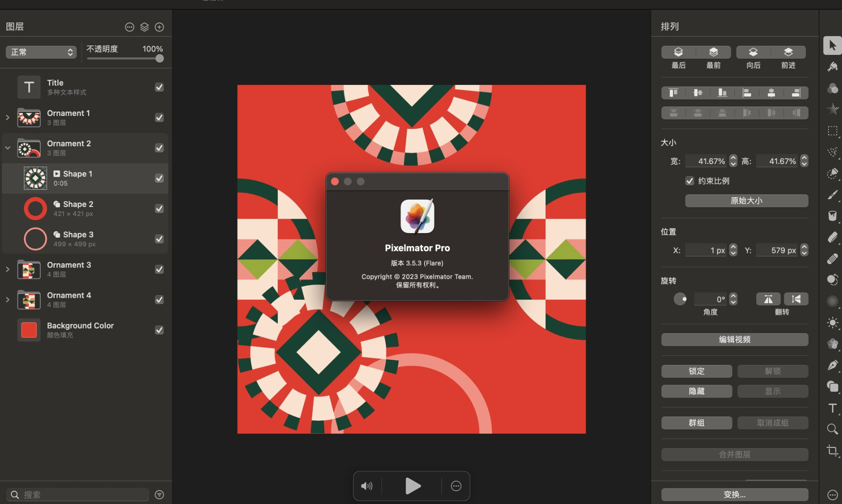Open the 正常 blend mode dropdown
Viewport: 842px width, 504px height.
coord(41,52)
